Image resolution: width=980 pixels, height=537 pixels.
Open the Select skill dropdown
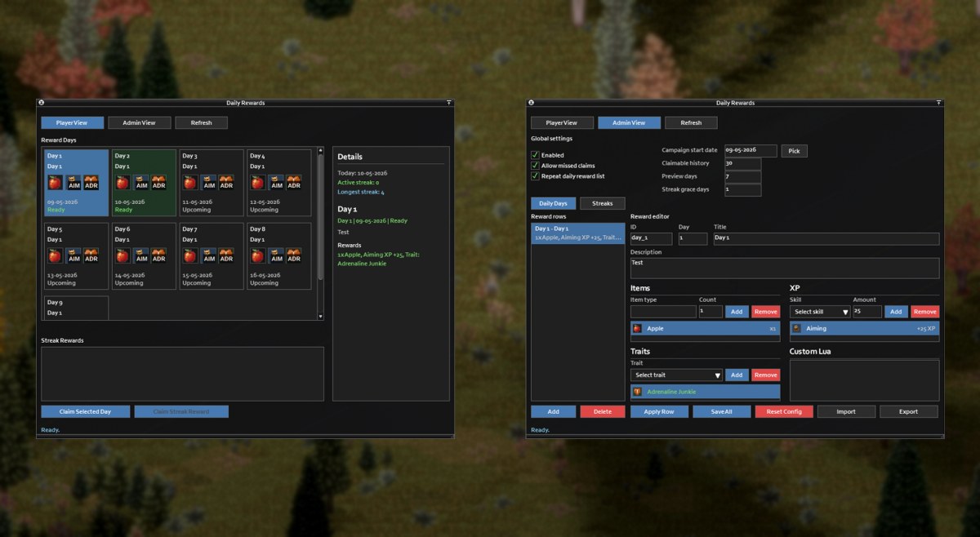point(820,312)
